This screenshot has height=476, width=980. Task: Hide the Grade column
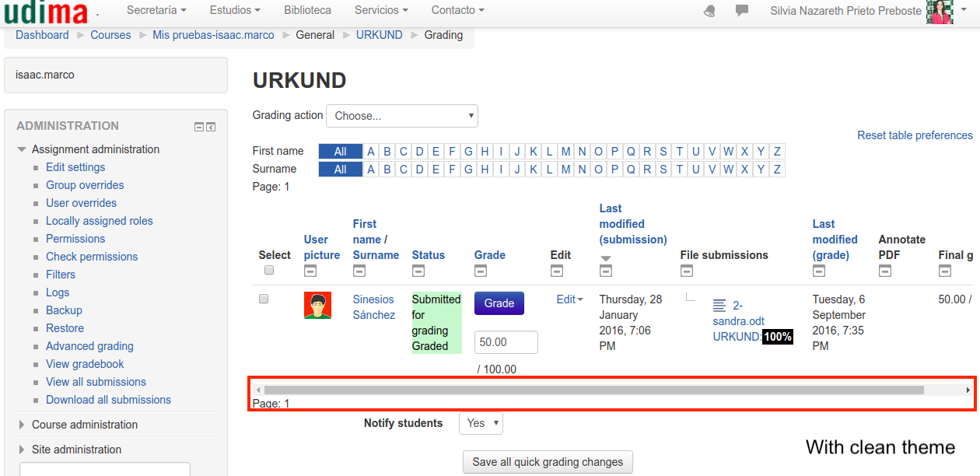480,271
